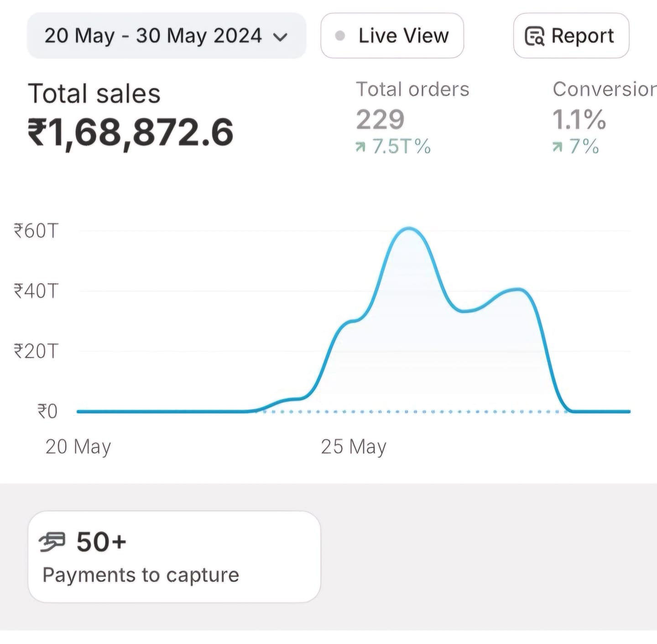The width and height of the screenshot is (657, 644).
Task: Click the up-arrow icon beside 7%
Action: tap(557, 147)
